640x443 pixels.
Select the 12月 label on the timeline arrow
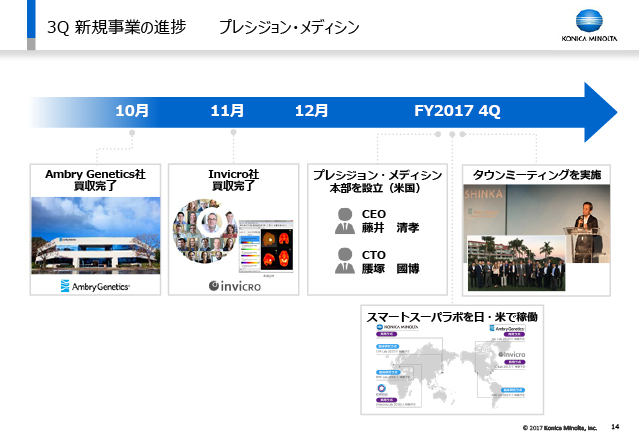pyautogui.click(x=311, y=111)
